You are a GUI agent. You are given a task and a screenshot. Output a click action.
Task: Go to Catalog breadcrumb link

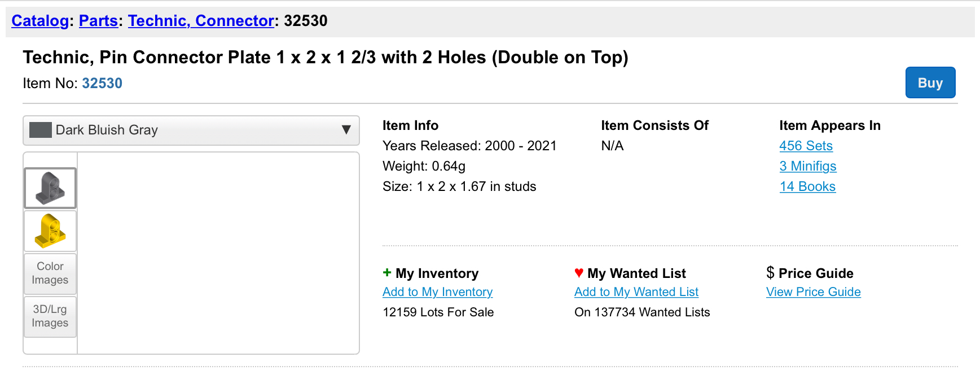coord(40,21)
